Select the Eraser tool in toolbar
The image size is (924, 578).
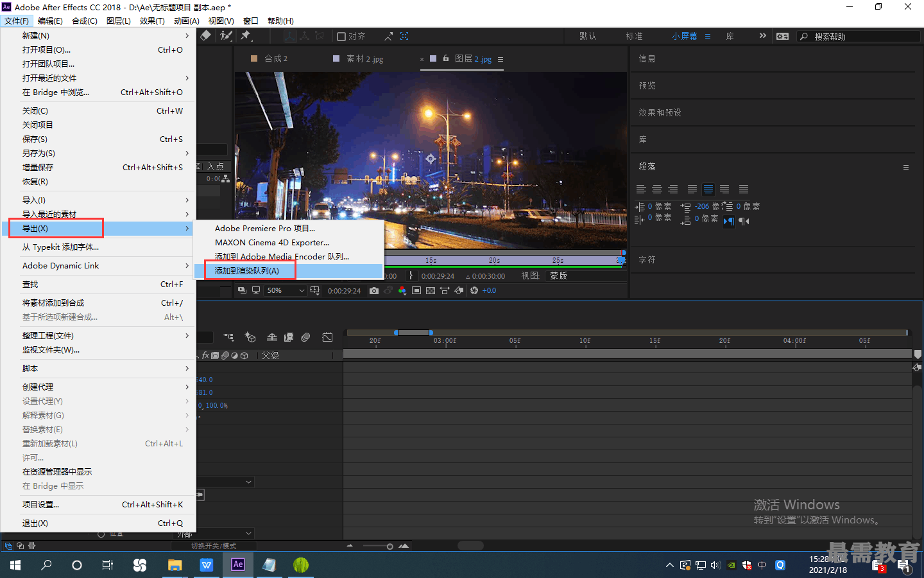pos(206,36)
